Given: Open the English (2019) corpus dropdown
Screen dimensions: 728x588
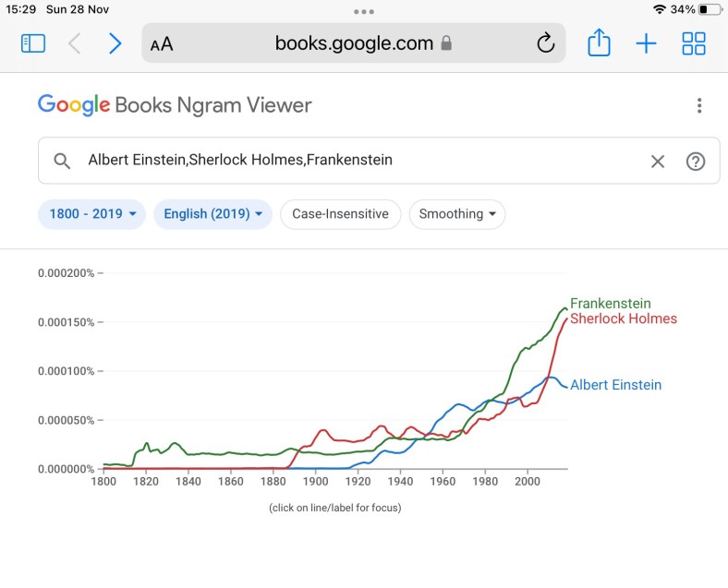Looking at the screenshot, I should 212,214.
